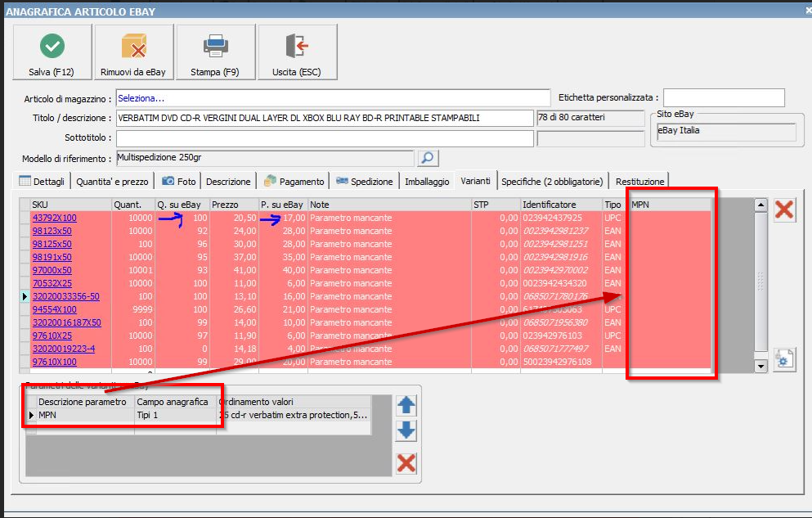Click the Note column header
The width and height of the screenshot is (812, 518).
(389, 205)
